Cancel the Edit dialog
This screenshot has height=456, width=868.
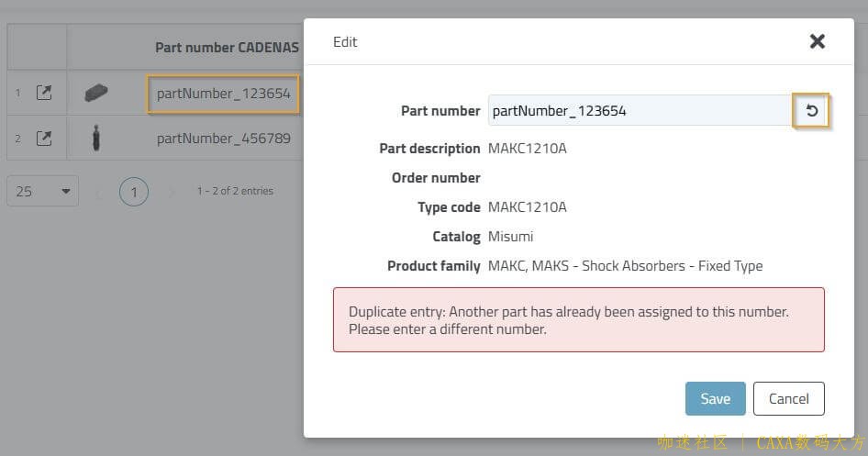pos(788,399)
